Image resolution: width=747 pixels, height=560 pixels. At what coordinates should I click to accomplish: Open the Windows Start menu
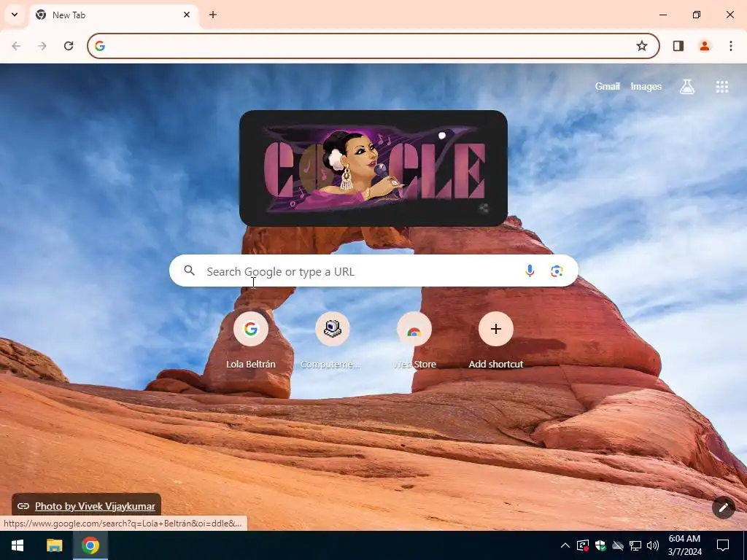18,545
